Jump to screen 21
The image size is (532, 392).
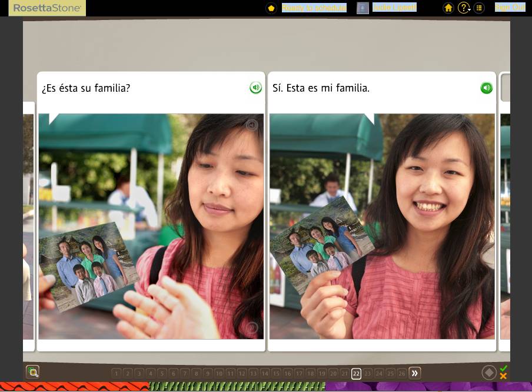[345, 373]
